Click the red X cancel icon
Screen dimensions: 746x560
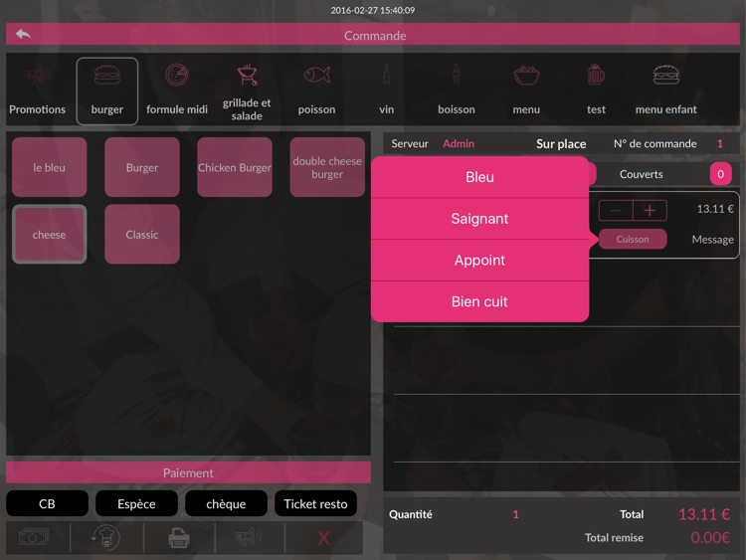pyautogui.click(x=323, y=538)
